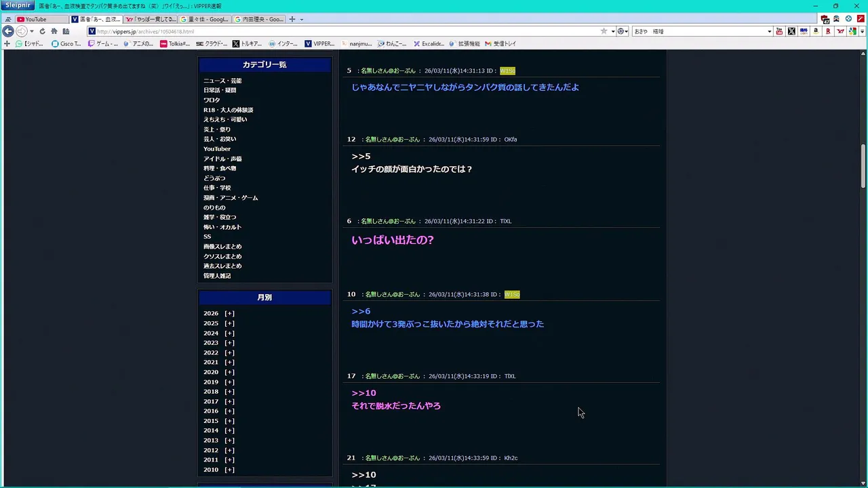Expand the 2015 monthly archive
The image size is (868, 488).
pyautogui.click(x=229, y=421)
